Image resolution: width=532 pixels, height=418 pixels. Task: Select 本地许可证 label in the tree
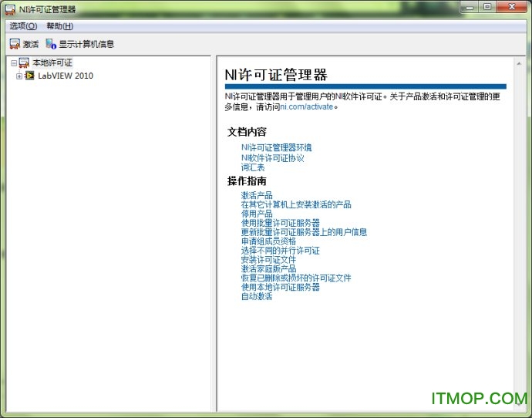[x=52, y=62]
